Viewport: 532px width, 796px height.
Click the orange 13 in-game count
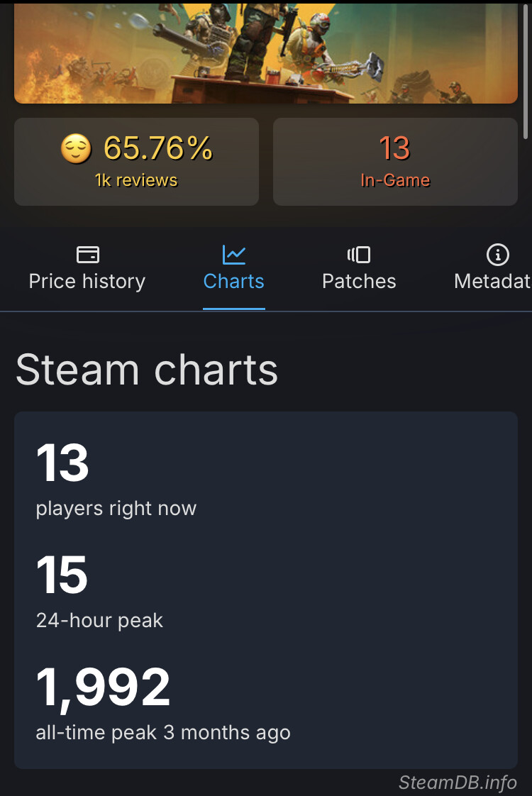point(394,148)
